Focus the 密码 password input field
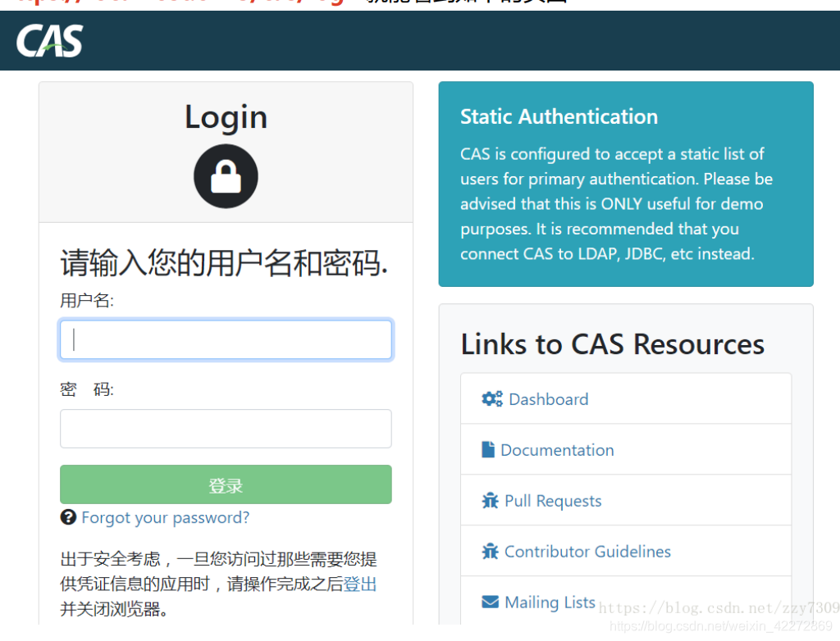The width and height of the screenshot is (840, 641). (226, 429)
